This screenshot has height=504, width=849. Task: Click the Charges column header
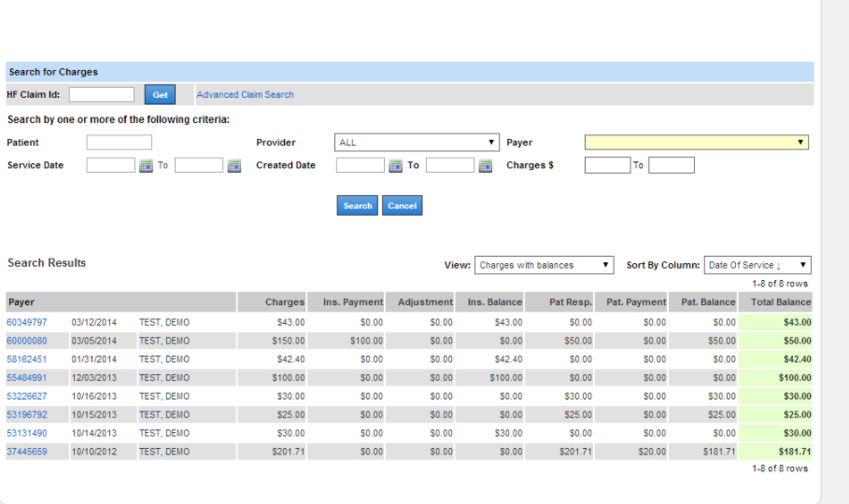coord(273,302)
